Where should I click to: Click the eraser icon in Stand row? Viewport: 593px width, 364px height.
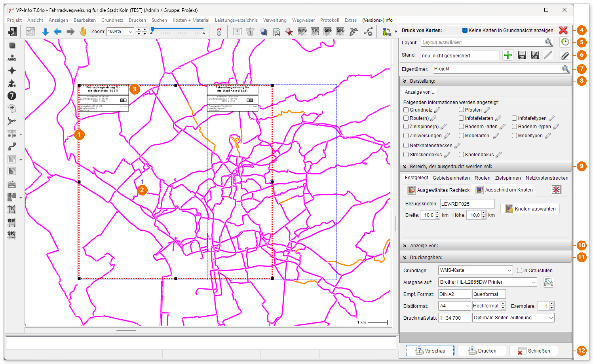click(x=565, y=55)
